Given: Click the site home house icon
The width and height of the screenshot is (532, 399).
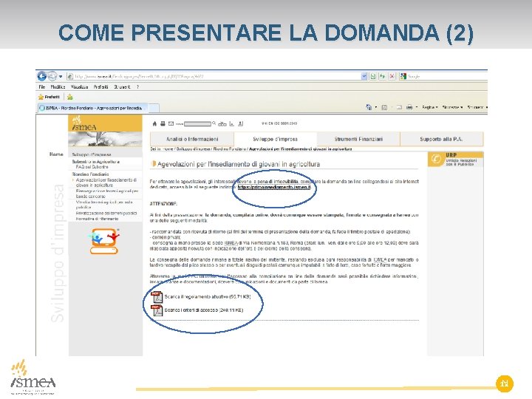Looking at the screenshot, I should click(x=154, y=123).
